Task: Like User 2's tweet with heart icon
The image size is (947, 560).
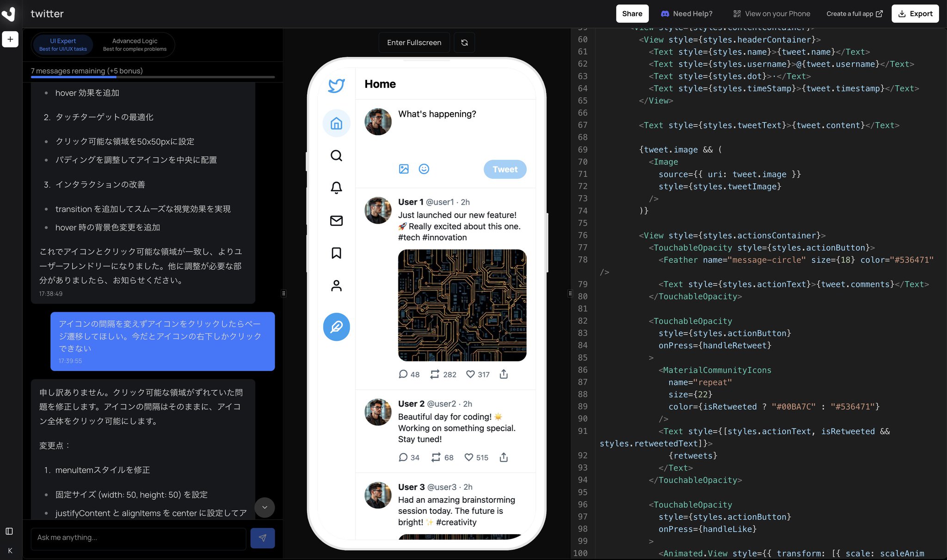Action: coord(469,457)
